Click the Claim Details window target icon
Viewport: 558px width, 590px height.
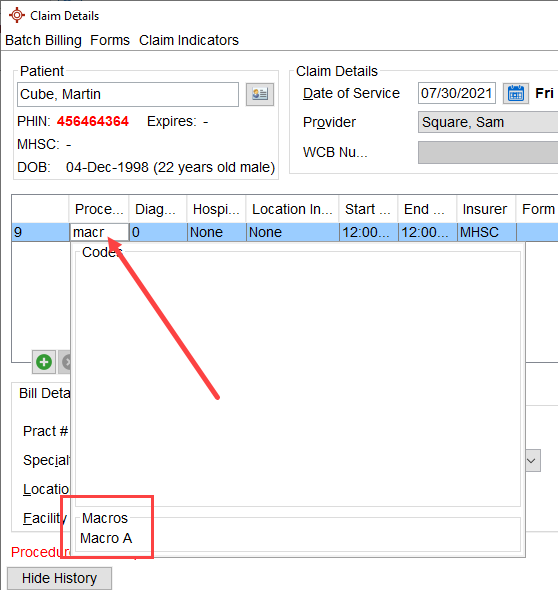[x=17, y=15]
